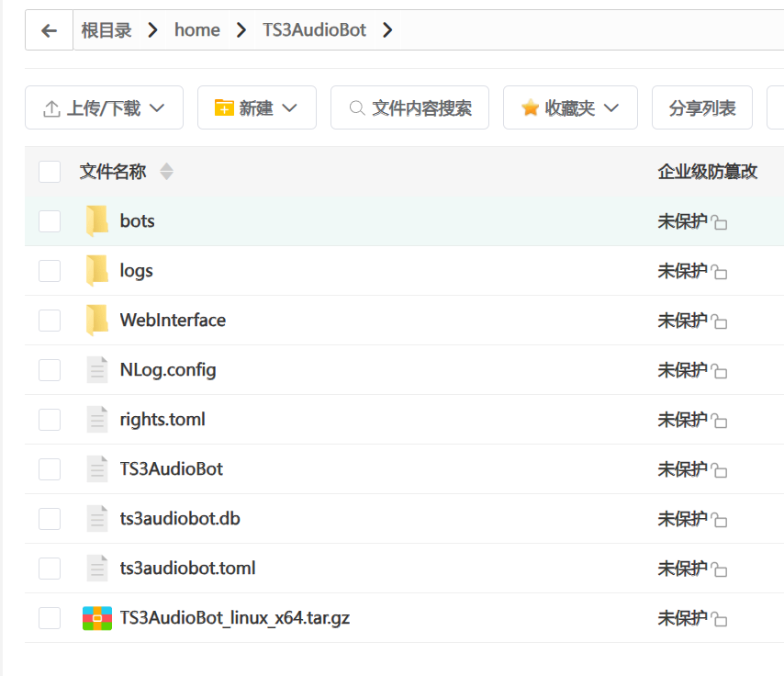Viewport: 784px width, 676px height.
Task: Click the WebInterface folder icon
Action: 96,321
